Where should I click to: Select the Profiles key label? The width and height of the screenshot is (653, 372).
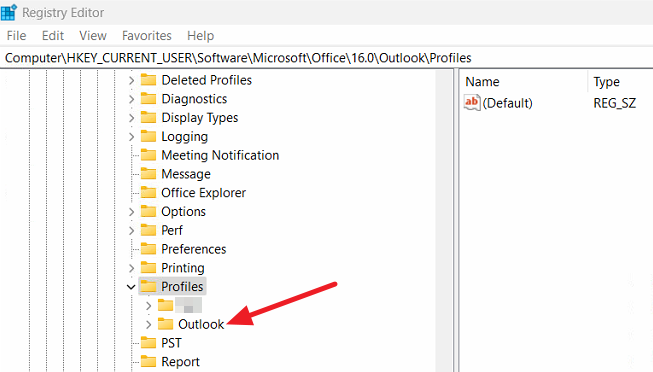click(182, 287)
